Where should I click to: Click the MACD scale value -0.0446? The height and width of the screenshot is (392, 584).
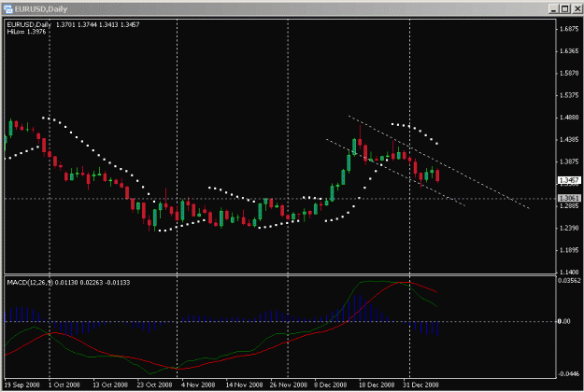pyautogui.click(x=569, y=373)
